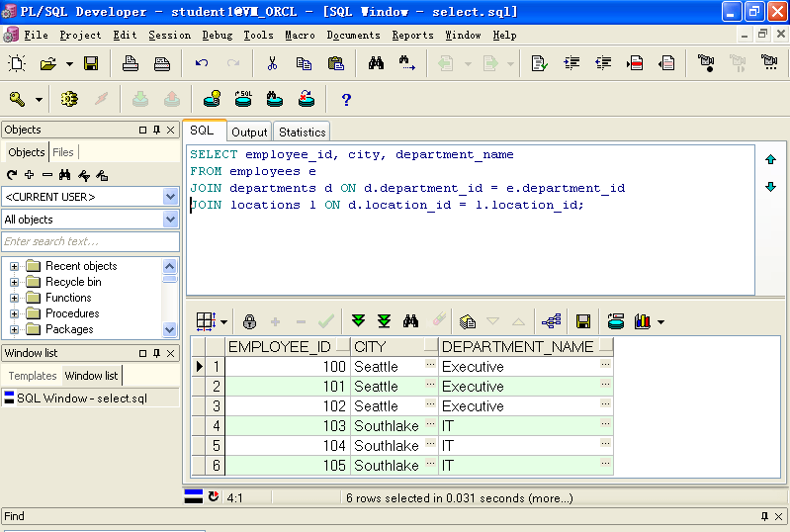
Task: Click the Print icon in main toolbar
Action: tap(131, 63)
